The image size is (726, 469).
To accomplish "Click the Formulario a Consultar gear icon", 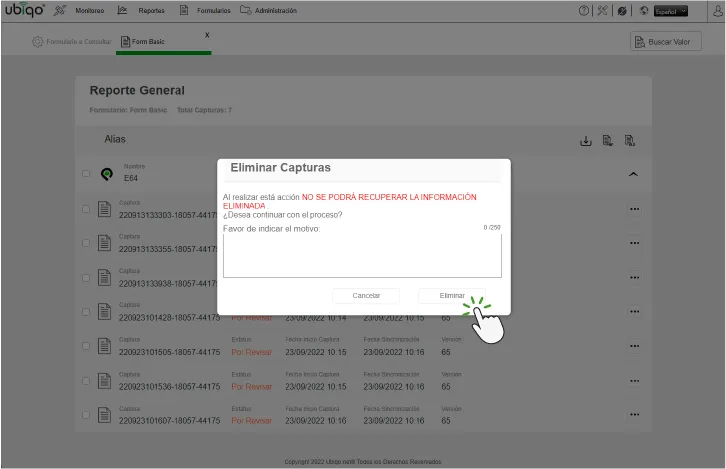I will pyautogui.click(x=38, y=42).
